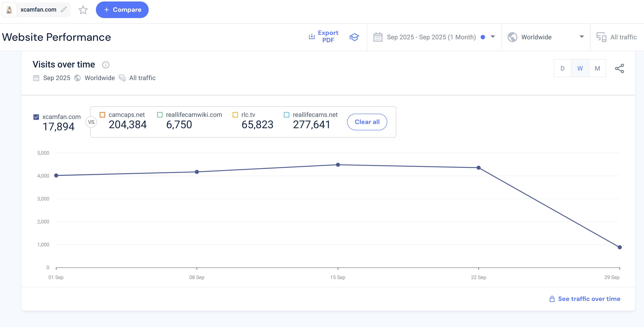
Task: Enable the camcaps.net comparison checkbox
Action: coord(102,115)
